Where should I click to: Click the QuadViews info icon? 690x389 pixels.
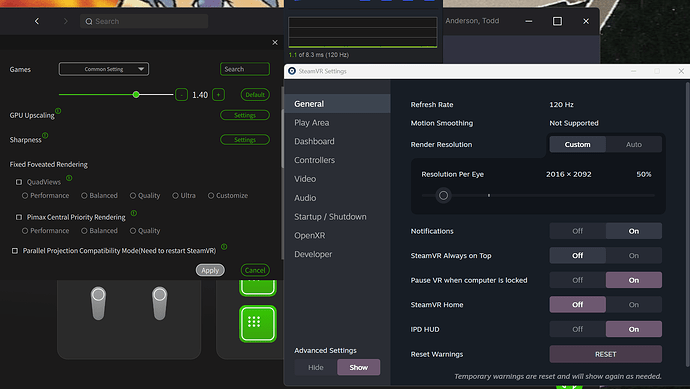[x=69, y=178]
